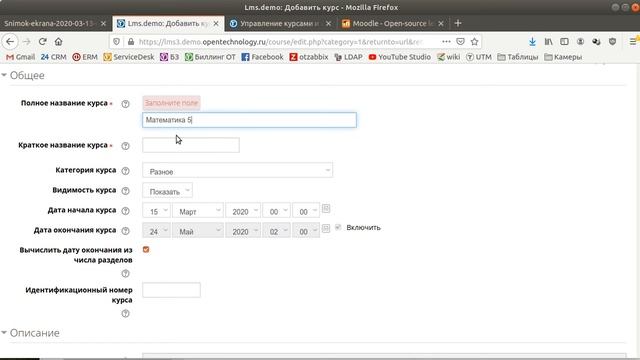Open help for Дата начала курса
The width and height of the screenshot is (640, 360).
[125, 211]
